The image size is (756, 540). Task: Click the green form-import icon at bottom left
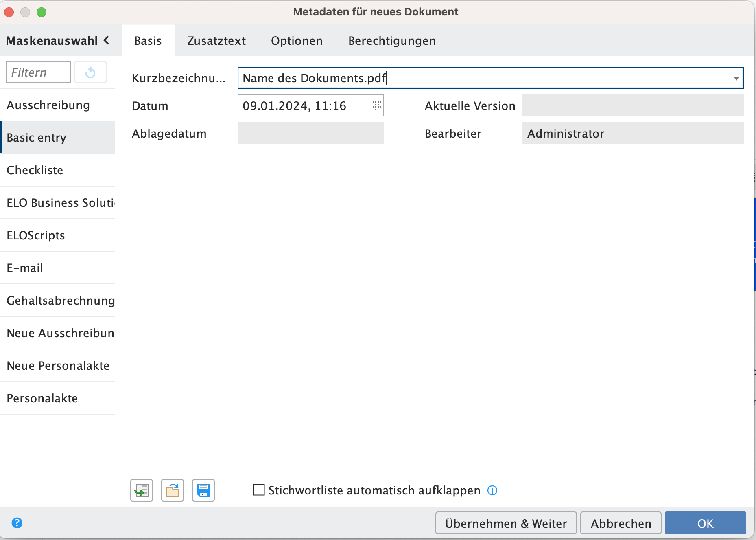pos(142,490)
